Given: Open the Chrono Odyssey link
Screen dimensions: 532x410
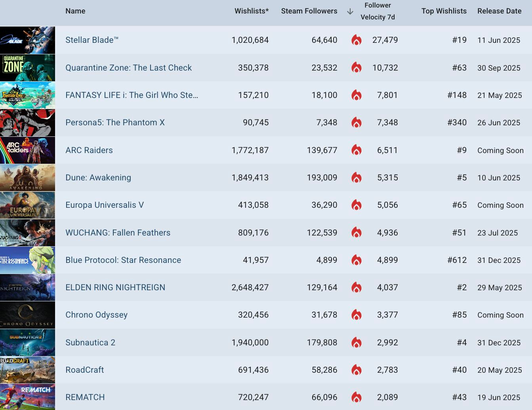Looking at the screenshot, I should (x=97, y=315).
